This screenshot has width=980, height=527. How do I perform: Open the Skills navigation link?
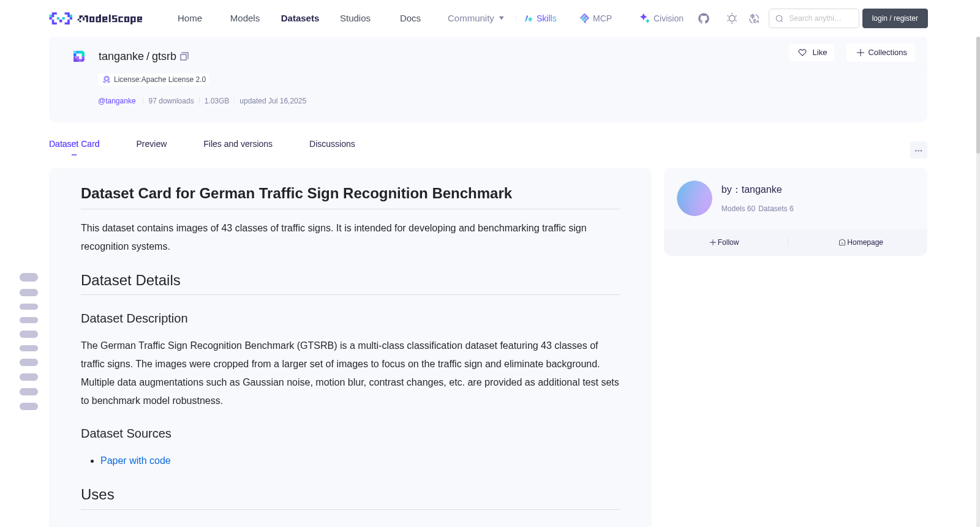pos(546,18)
